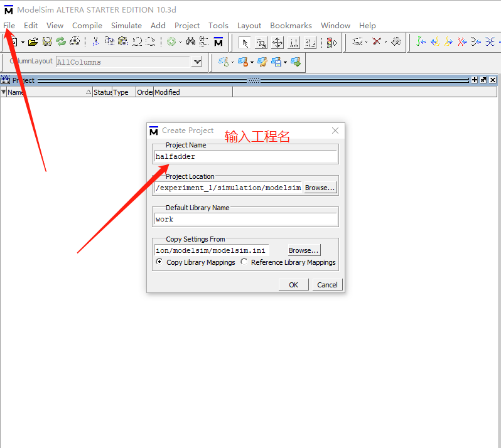Screen dimensions: 501x448
Task: Open dropdown arrow of first bookmark icon
Action: coord(232,62)
